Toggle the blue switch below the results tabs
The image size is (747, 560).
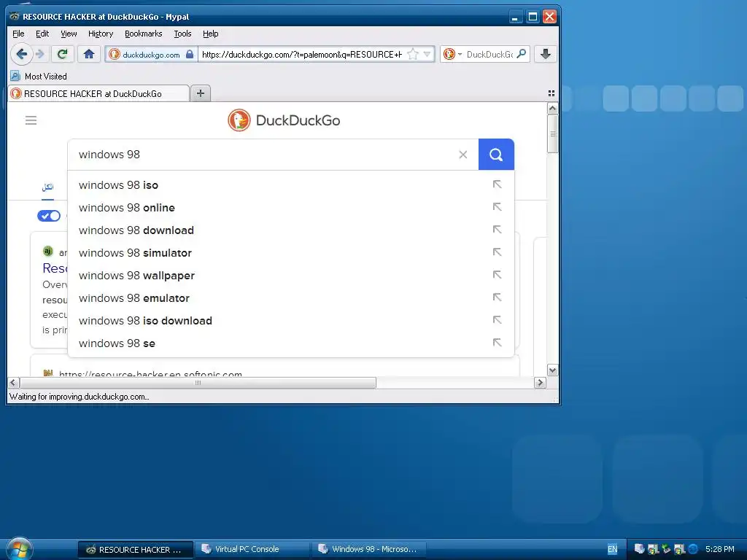(49, 216)
